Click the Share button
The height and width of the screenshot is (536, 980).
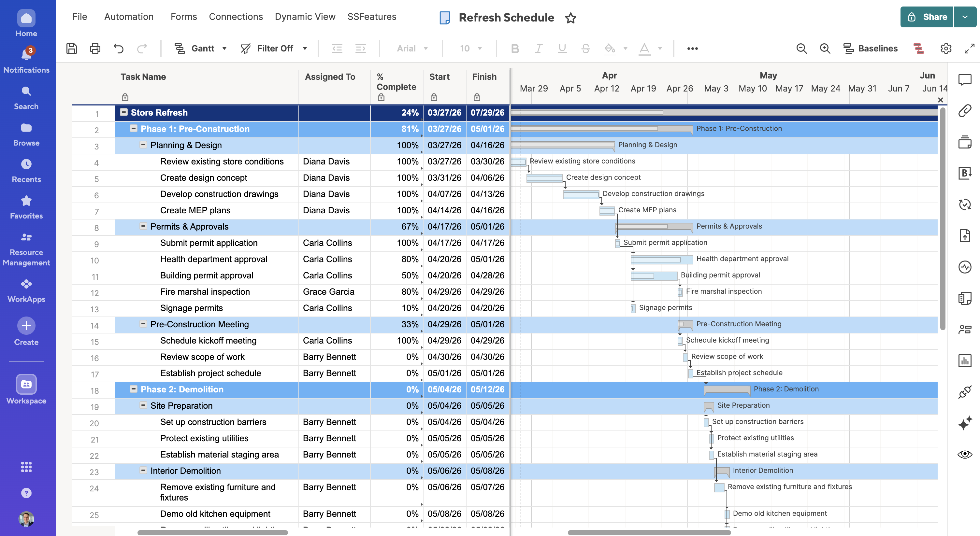927,17
